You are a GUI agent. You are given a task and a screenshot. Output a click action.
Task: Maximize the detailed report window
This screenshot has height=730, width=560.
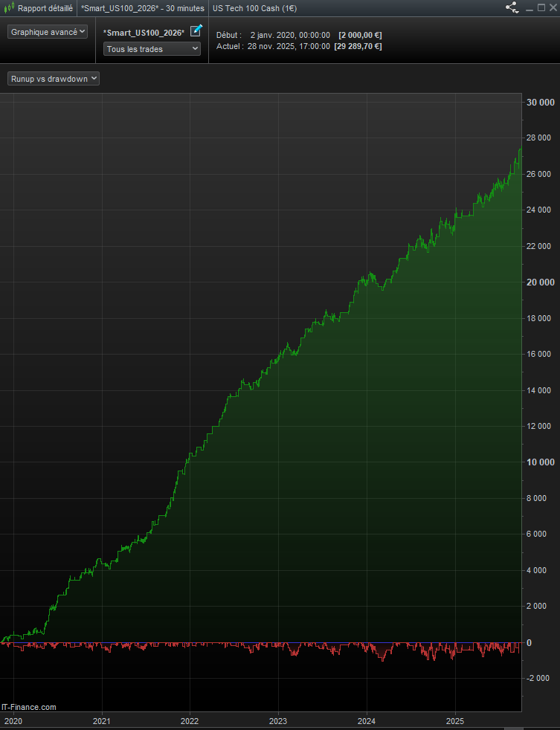tap(540, 8)
